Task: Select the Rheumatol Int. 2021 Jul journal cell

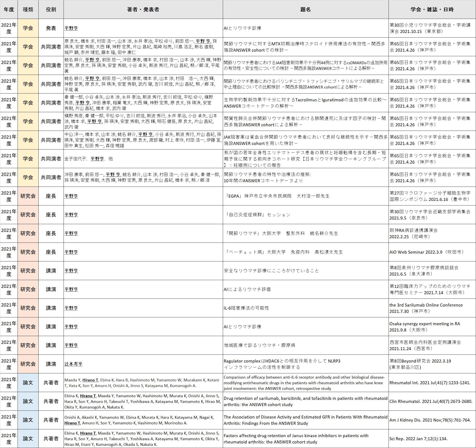Action: point(432,383)
